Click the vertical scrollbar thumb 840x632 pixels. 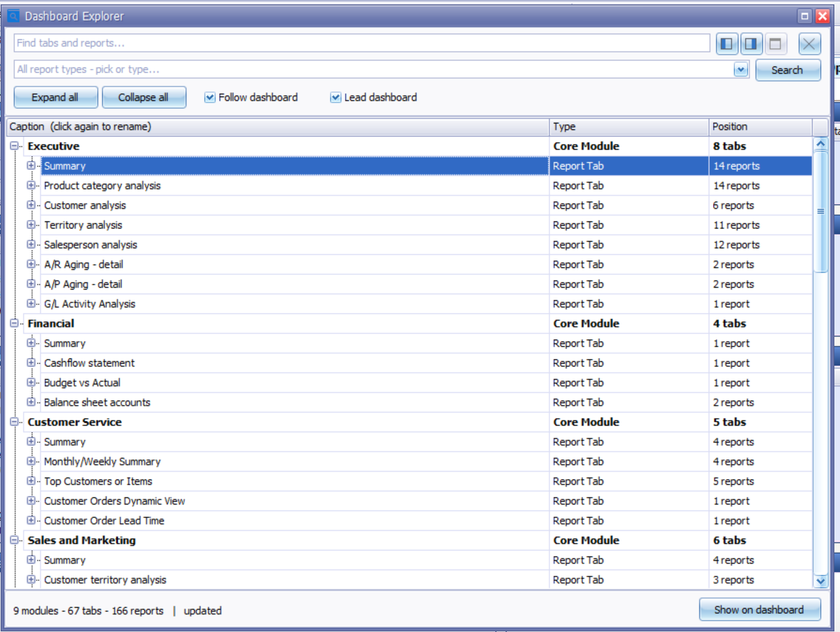click(821, 212)
